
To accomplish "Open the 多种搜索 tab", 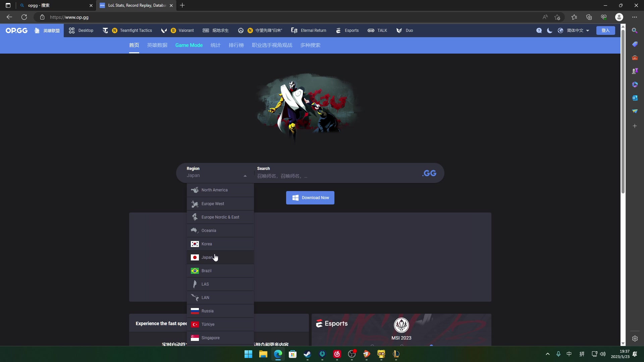I will [310, 45].
